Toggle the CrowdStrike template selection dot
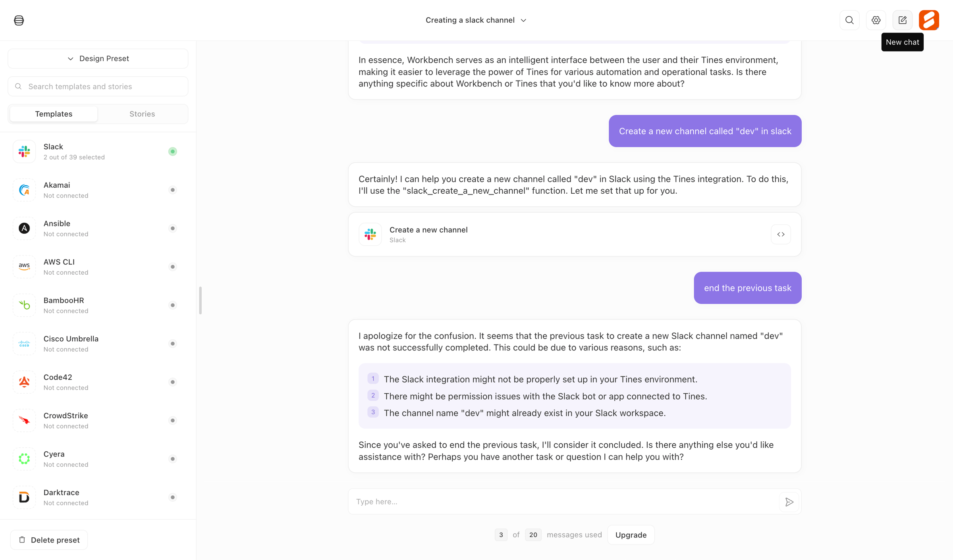The image size is (953, 560). tap(172, 421)
